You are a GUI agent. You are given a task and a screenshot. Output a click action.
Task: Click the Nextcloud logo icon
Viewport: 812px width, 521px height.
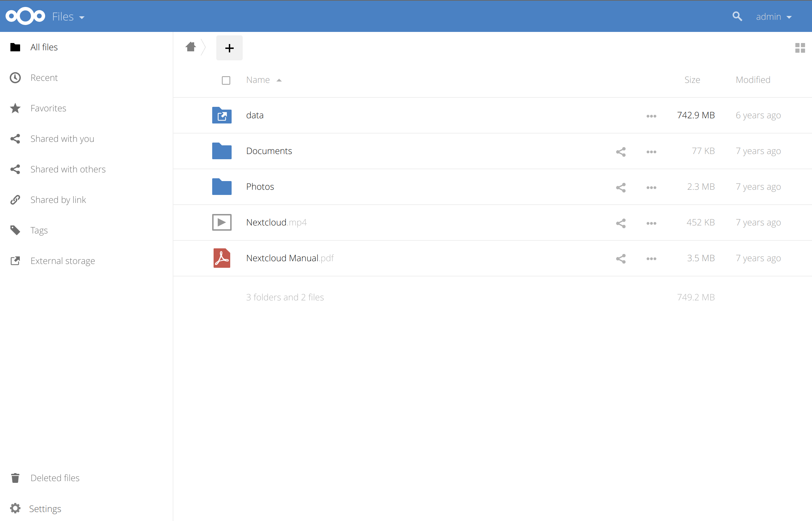[25, 16]
